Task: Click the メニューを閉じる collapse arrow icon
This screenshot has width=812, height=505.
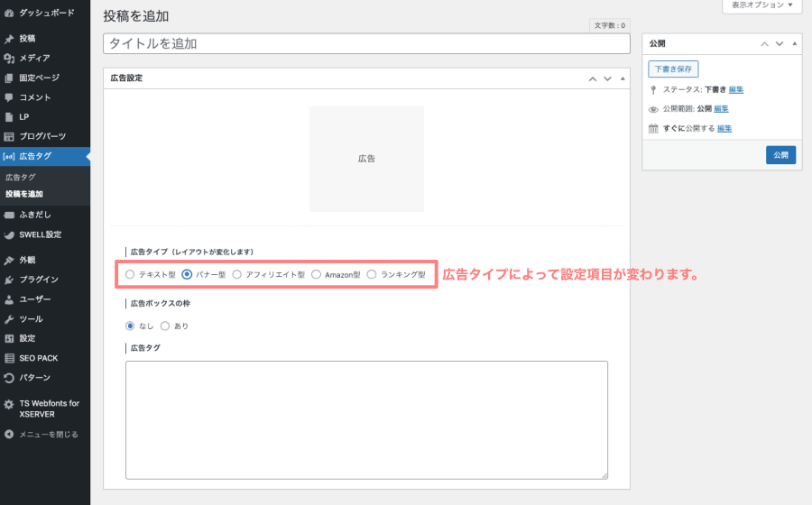Action: [x=9, y=435]
